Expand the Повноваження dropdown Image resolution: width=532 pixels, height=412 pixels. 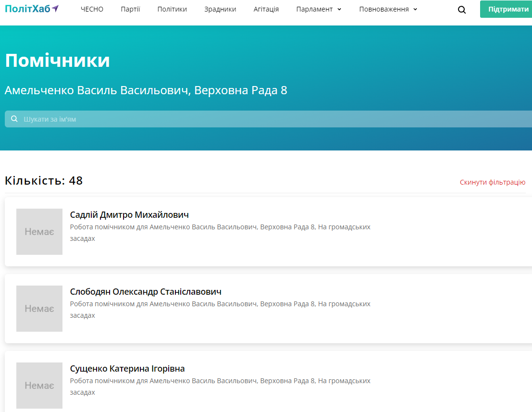(388, 9)
